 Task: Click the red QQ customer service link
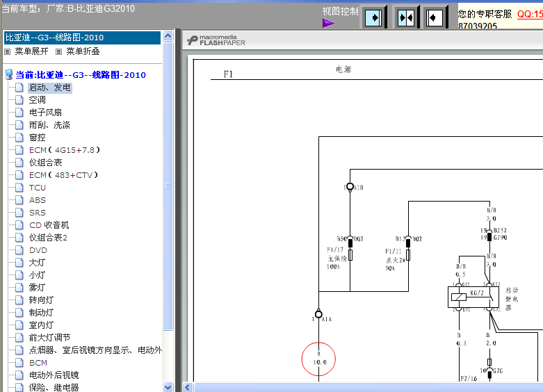tap(530, 14)
